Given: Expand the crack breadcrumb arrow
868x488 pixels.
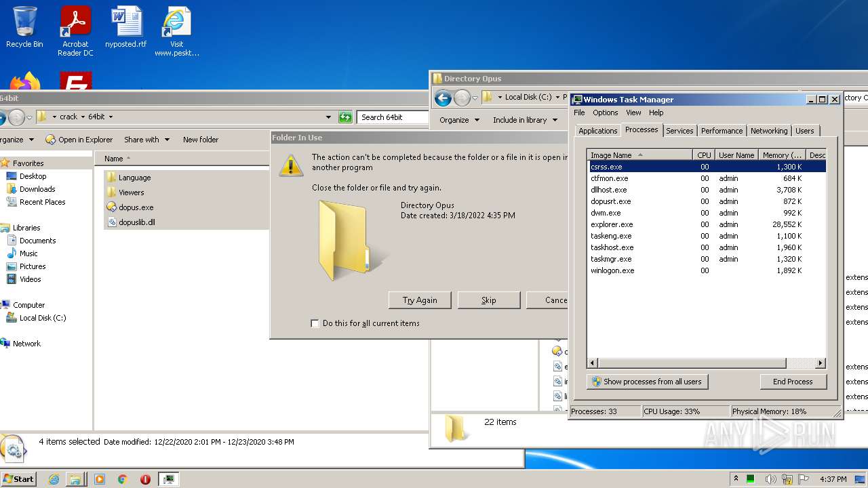Looking at the screenshot, I should click(82, 117).
